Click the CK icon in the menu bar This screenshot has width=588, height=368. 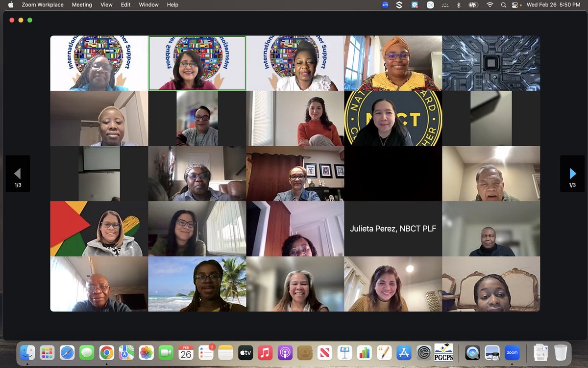tap(430, 5)
